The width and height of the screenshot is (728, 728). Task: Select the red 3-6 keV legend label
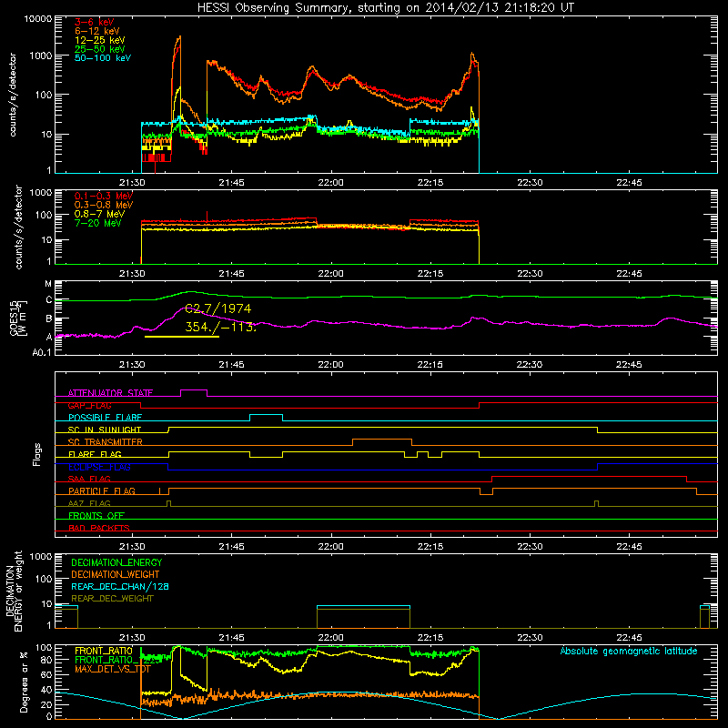click(94, 22)
